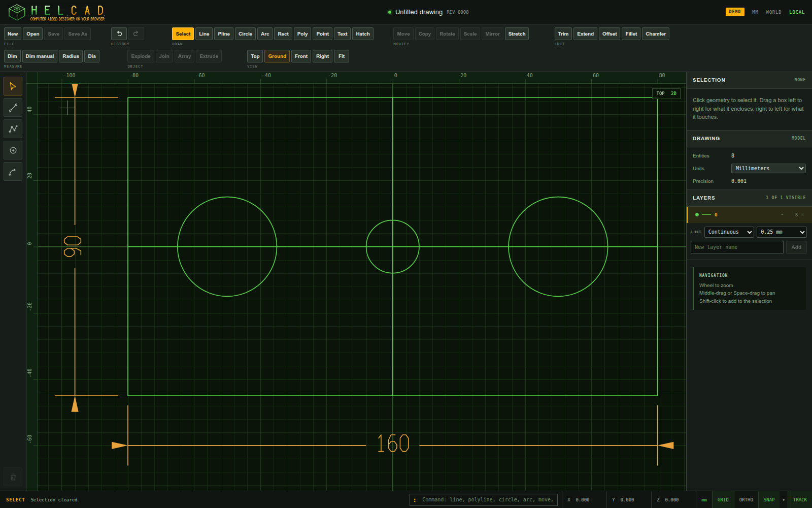Screen dimensions: 812x508
Task: Click the redo arrow icon
Action: pyautogui.click(x=136, y=34)
